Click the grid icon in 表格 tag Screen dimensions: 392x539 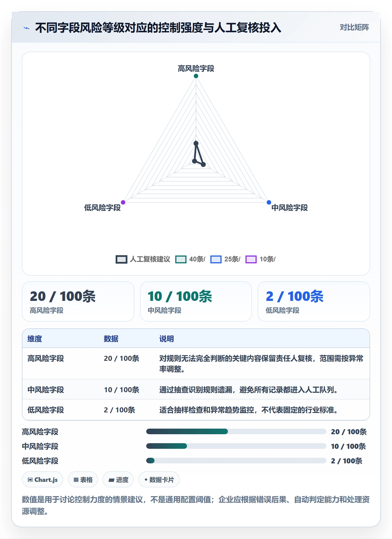coord(76,480)
